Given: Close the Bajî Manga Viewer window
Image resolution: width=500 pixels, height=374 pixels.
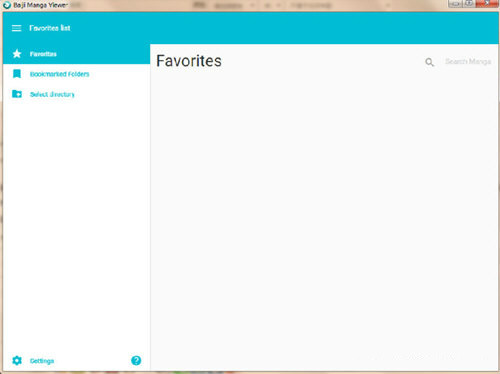Looking at the screenshot, I should click(x=487, y=3).
